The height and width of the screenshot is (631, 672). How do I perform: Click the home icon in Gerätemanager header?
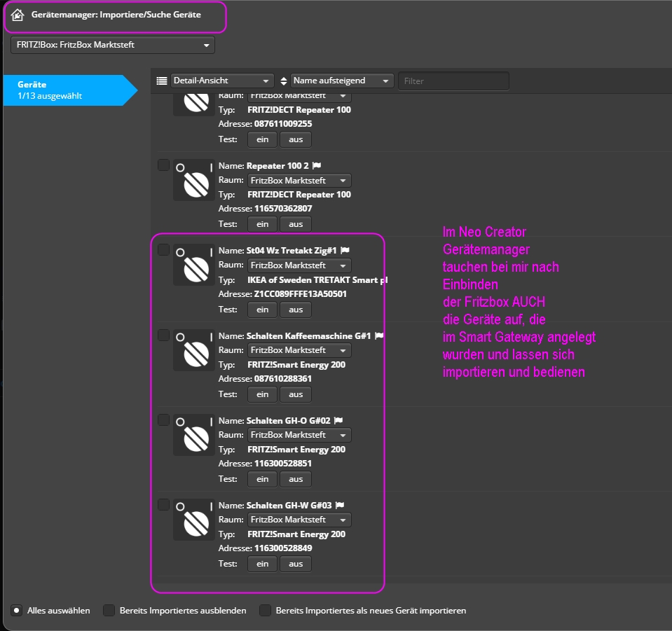(18, 15)
